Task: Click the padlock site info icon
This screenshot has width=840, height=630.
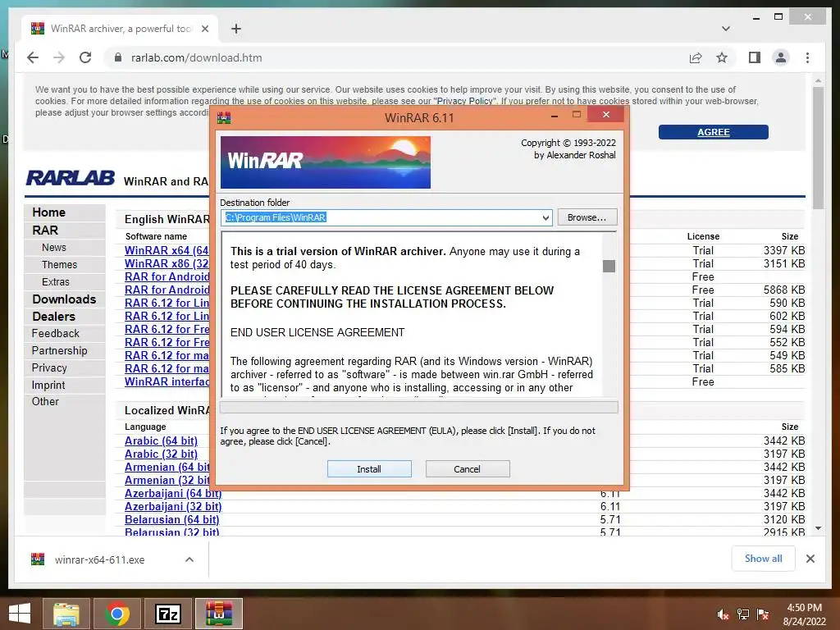Action: [118, 58]
